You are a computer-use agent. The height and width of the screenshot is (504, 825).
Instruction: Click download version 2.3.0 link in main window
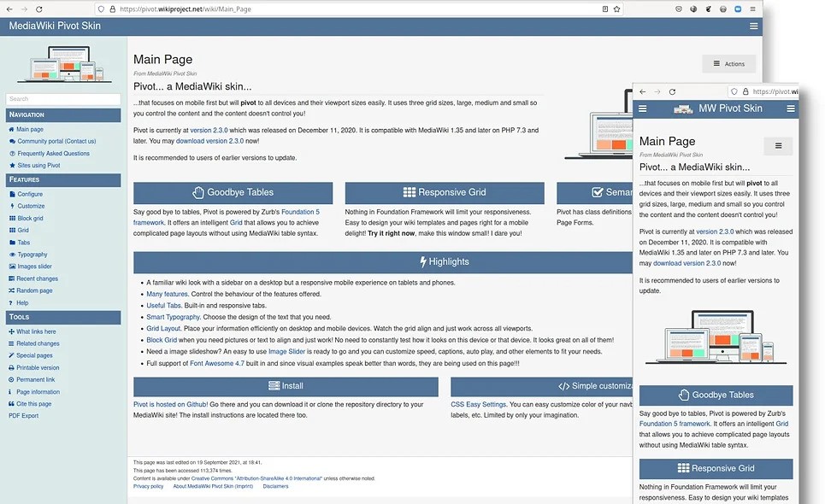click(209, 141)
